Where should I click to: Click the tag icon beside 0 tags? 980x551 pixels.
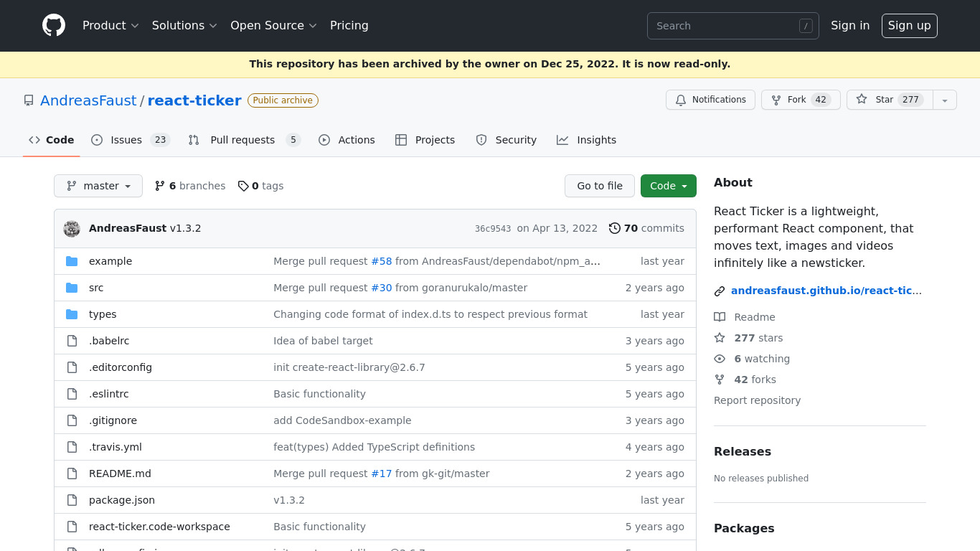243,186
